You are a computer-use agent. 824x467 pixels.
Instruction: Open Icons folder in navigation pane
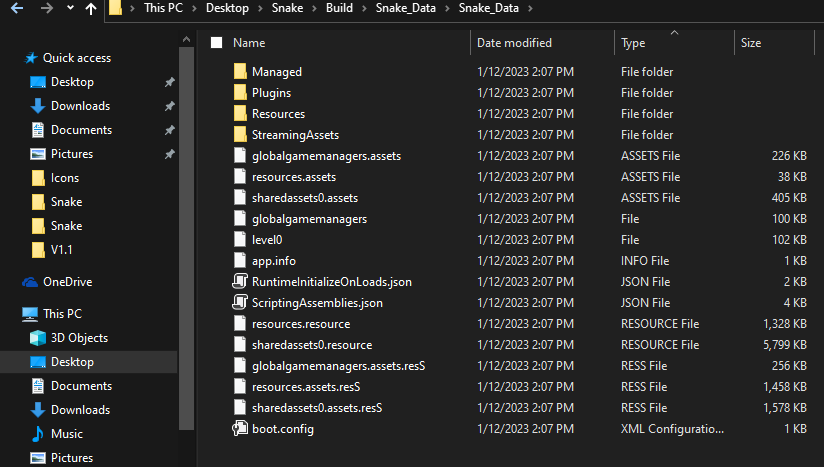pos(65,178)
